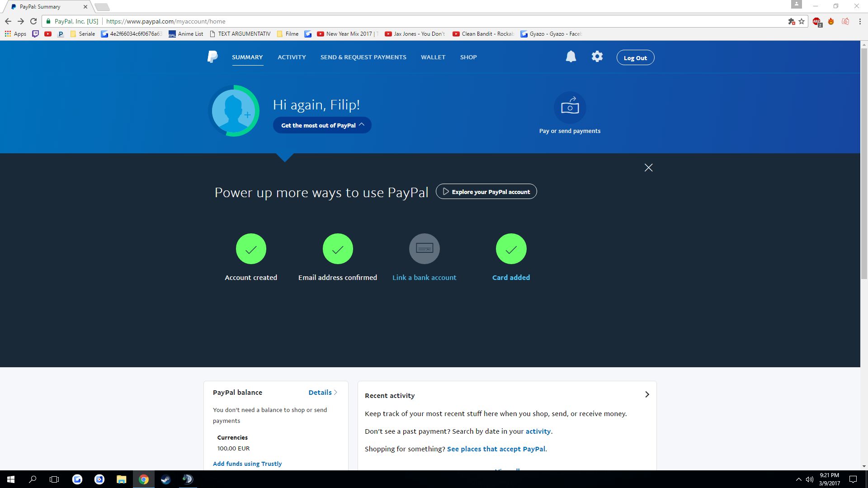Click the Link a bank account link
Screen dimensions: 868x488
(424, 278)
